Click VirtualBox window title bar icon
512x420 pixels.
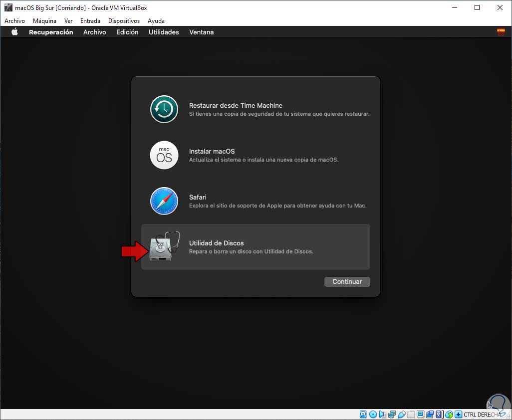pyautogui.click(x=8, y=7)
